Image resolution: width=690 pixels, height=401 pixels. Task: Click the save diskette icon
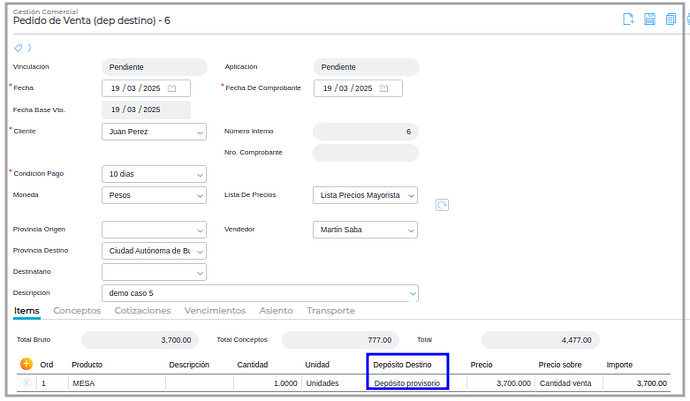(650, 19)
